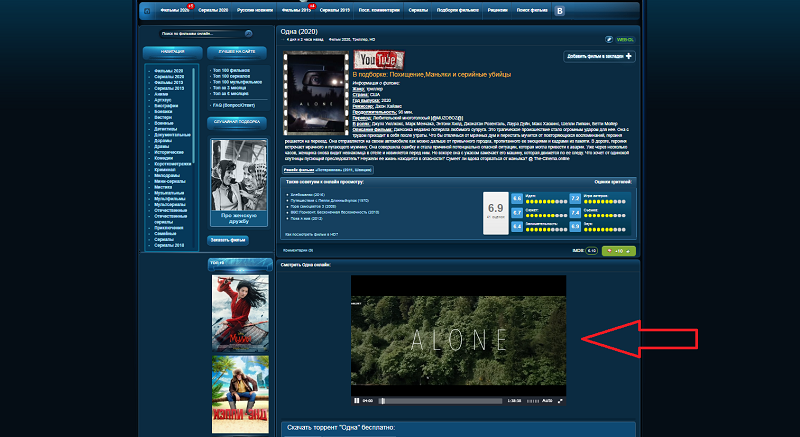Click the plus icon to add bookmark
The width and height of the screenshot is (800, 437).
[628, 56]
